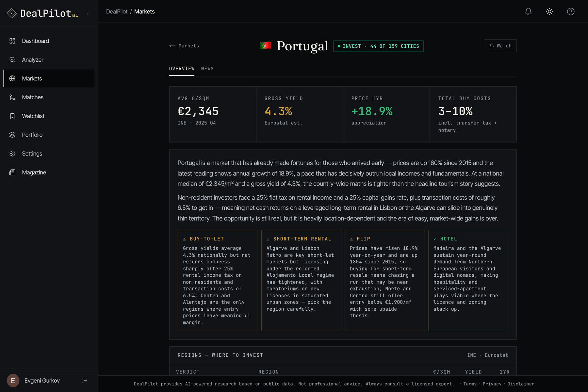Click the Markets globe icon

12,78
